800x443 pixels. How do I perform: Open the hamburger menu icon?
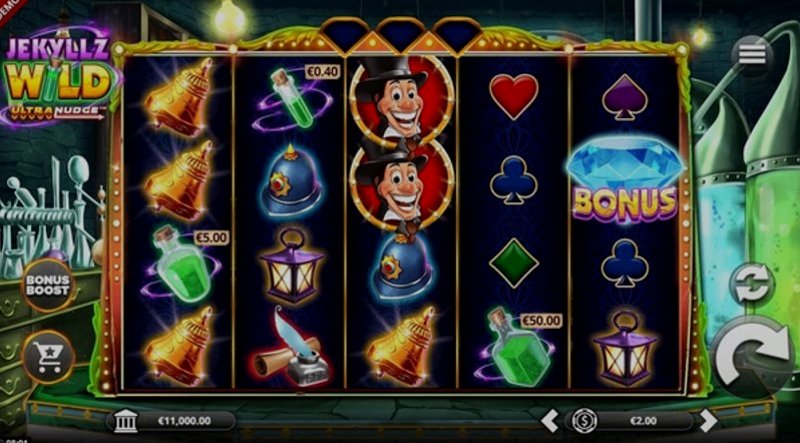(752, 54)
